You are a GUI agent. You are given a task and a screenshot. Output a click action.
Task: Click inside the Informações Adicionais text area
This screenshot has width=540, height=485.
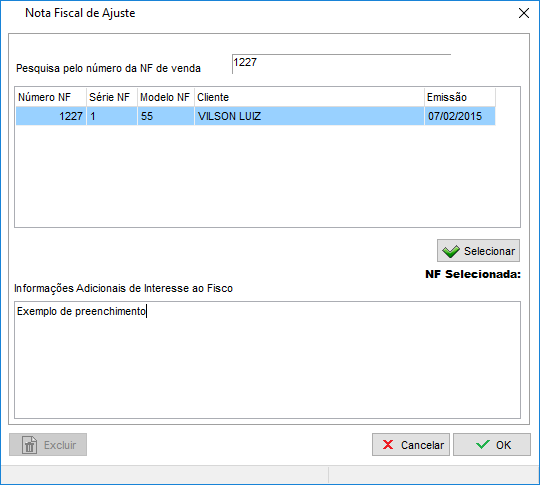pyautogui.click(x=268, y=360)
